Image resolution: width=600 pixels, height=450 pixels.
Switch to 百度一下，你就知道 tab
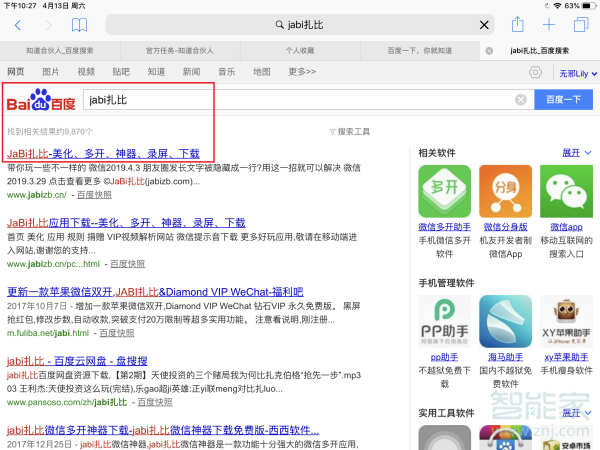pyautogui.click(x=420, y=51)
